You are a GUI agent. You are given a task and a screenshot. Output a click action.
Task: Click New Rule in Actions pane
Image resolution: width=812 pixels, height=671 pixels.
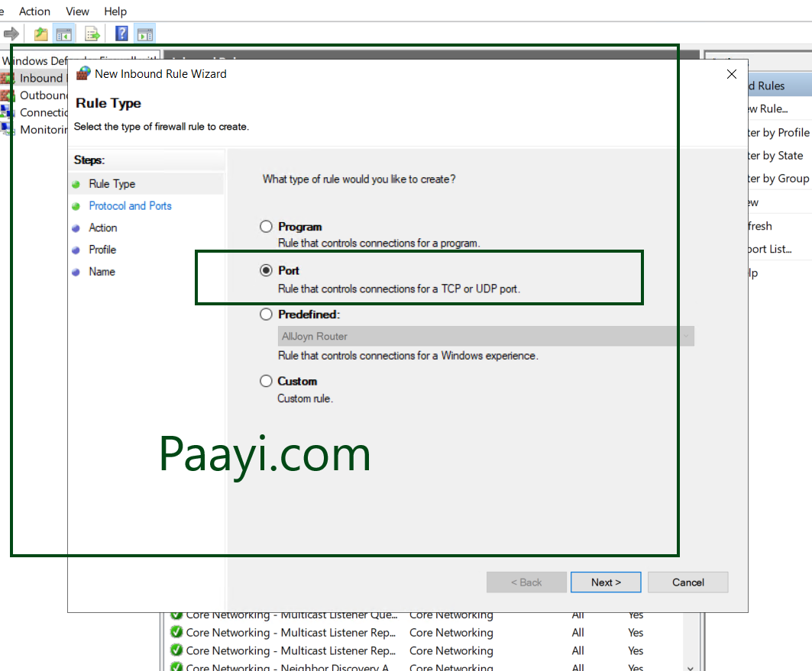click(768, 108)
